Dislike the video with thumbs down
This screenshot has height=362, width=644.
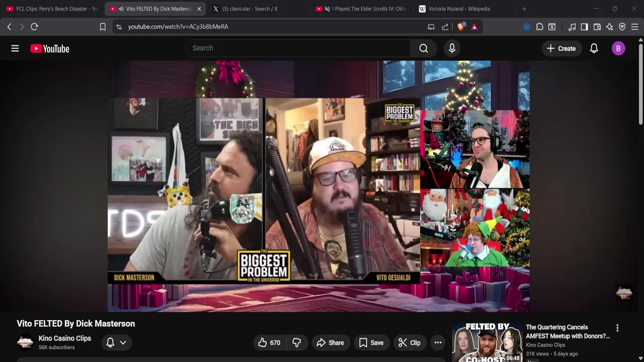point(297,343)
